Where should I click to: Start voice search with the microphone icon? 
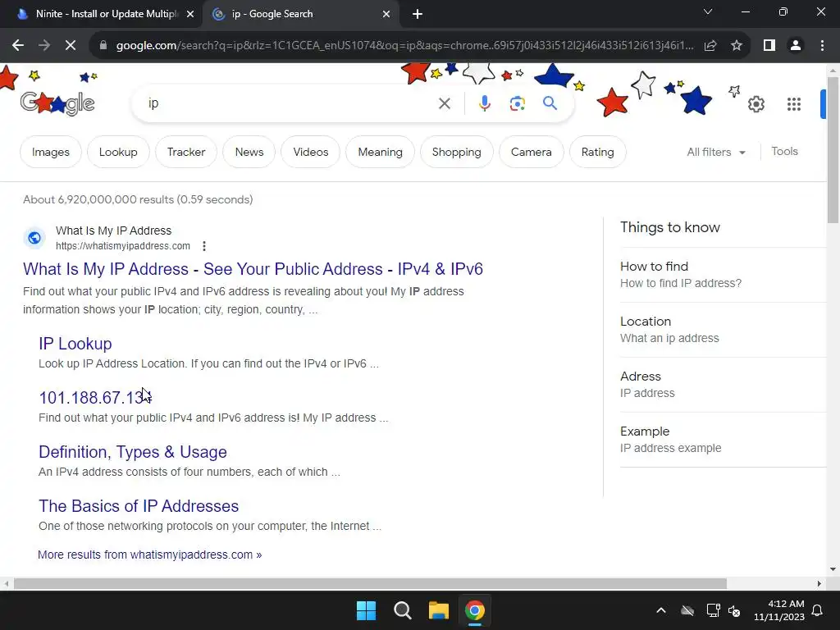tap(484, 103)
